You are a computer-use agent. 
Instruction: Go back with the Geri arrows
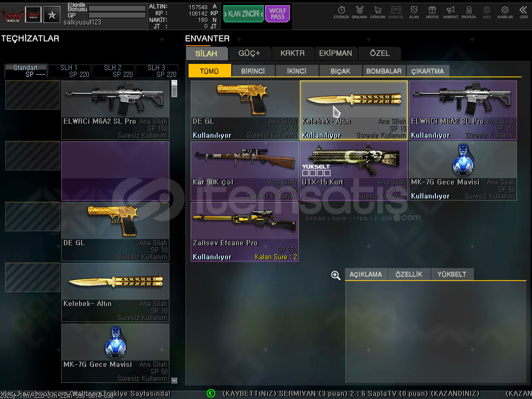pos(523,11)
